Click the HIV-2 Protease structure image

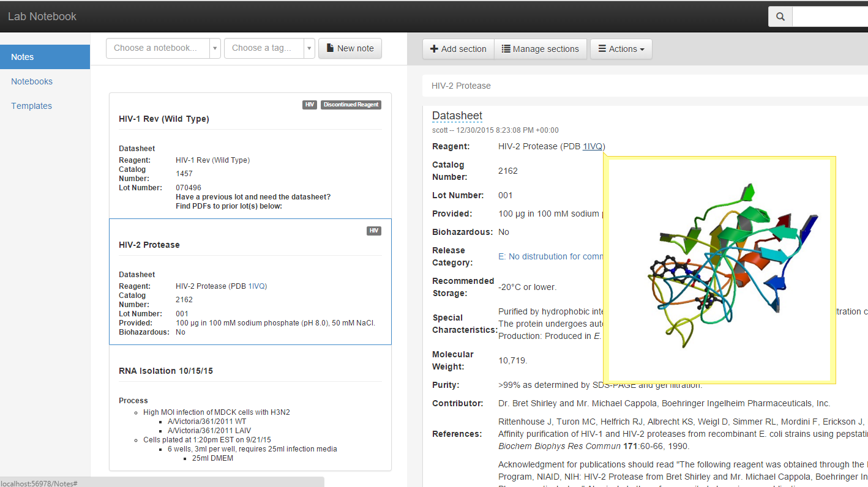pos(720,270)
